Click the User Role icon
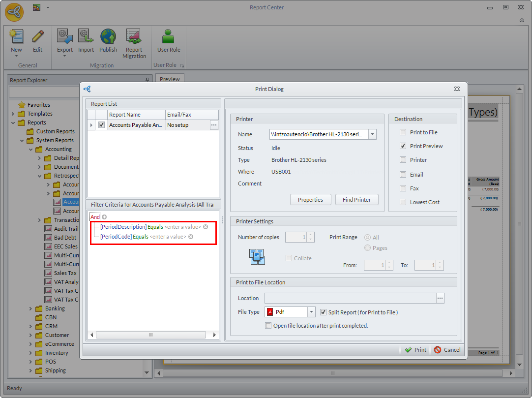Image resolution: width=532 pixels, height=398 pixels. (x=169, y=37)
